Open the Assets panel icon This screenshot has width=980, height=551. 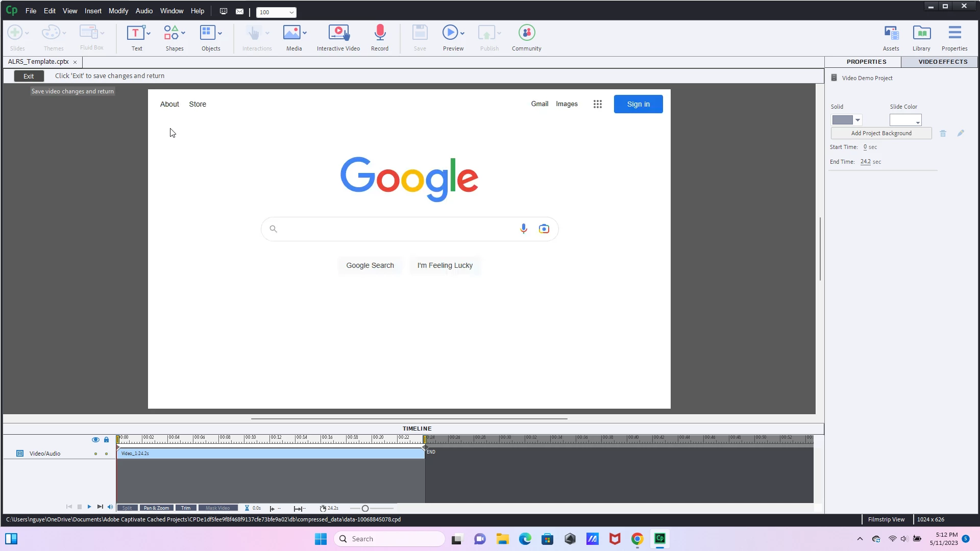[891, 34]
